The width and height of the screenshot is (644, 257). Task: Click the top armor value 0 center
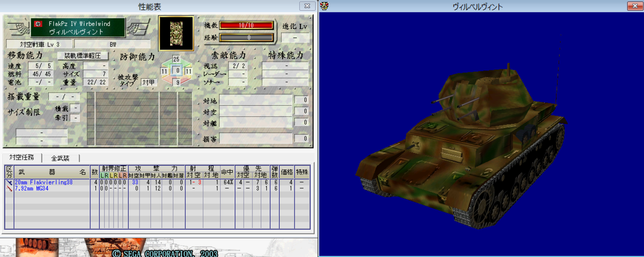click(177, 71)
